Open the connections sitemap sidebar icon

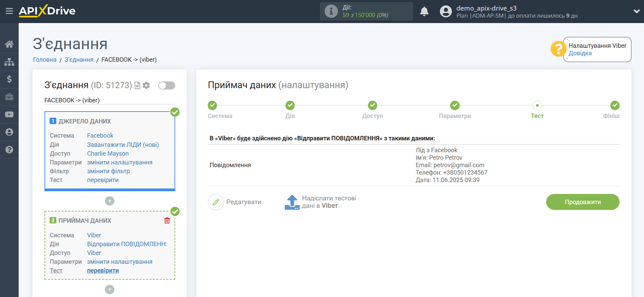click(9, 62)
